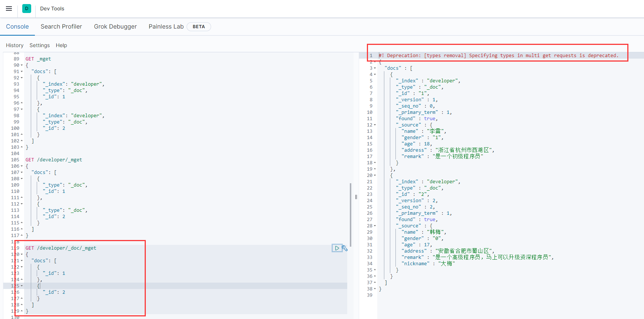
Task: Collapse the object at editor line 92
Action: pos(22,78)
